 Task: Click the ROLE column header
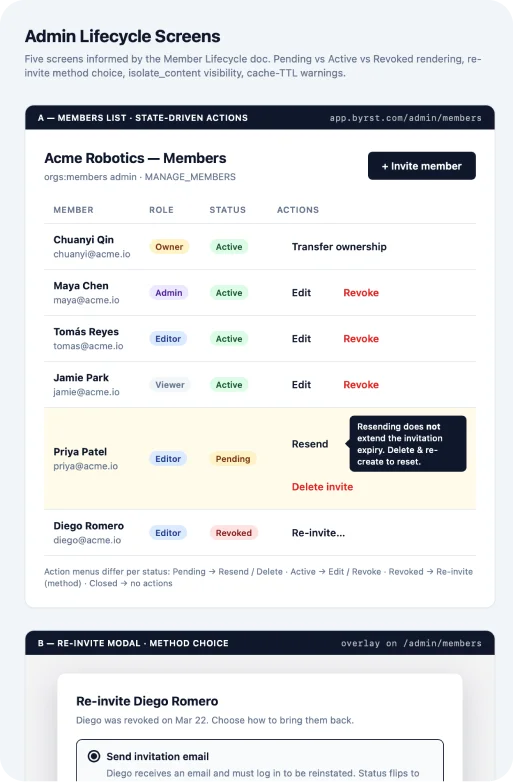pos(162,210)
